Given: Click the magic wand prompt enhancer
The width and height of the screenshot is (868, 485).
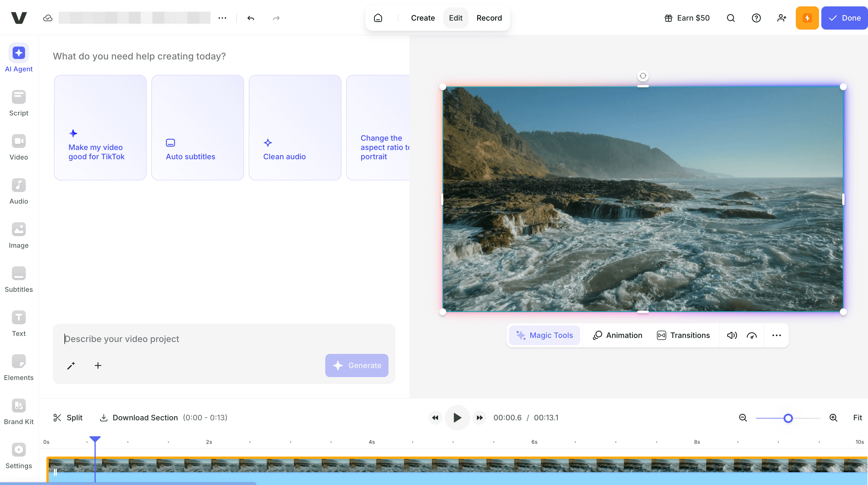Looking at the screenshot, I should 71,365.
